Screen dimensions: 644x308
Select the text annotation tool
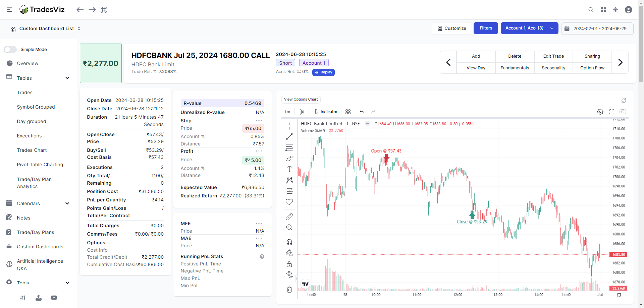[289, 169]
